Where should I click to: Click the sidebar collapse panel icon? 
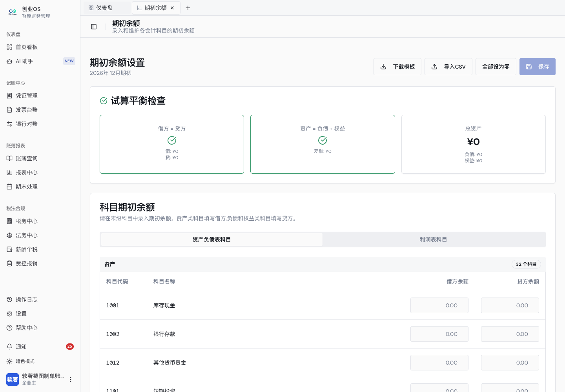[94, 27]
